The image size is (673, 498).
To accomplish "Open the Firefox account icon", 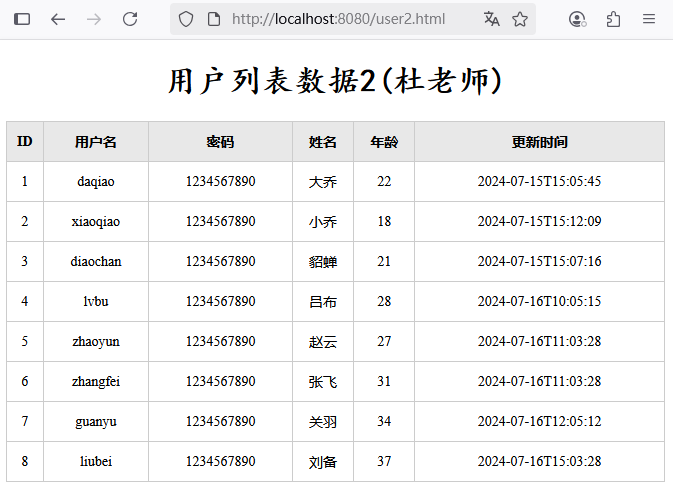I will point(577,19).
